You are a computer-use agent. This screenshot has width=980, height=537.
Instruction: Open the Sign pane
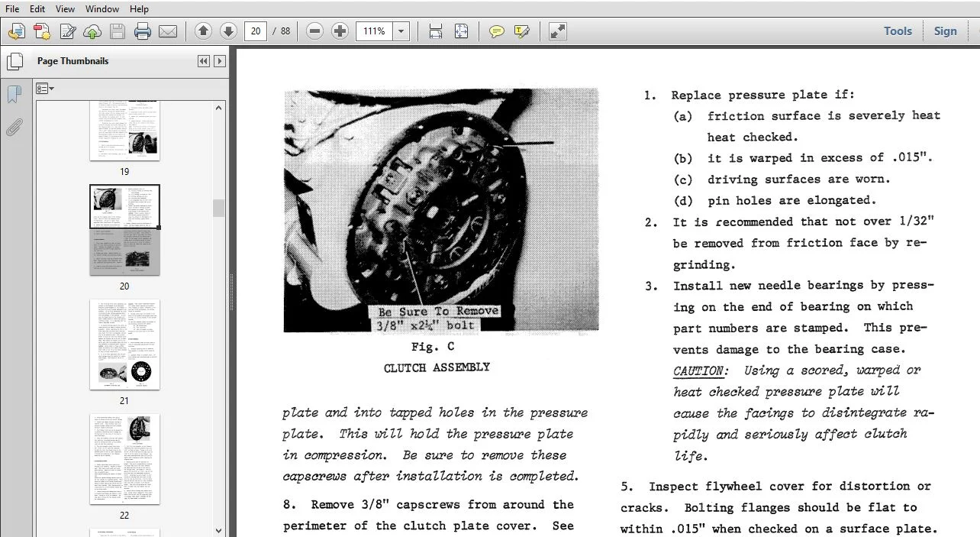(x=945, y=31)
